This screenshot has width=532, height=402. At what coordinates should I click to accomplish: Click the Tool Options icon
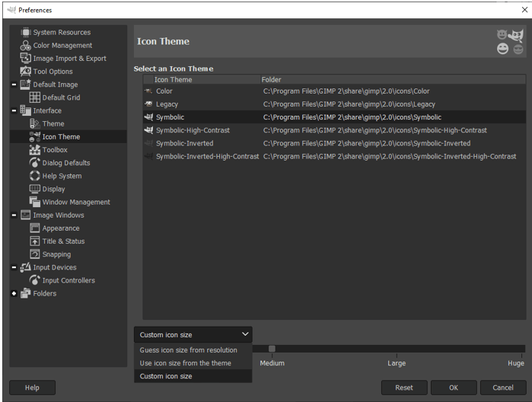(25, 72)
